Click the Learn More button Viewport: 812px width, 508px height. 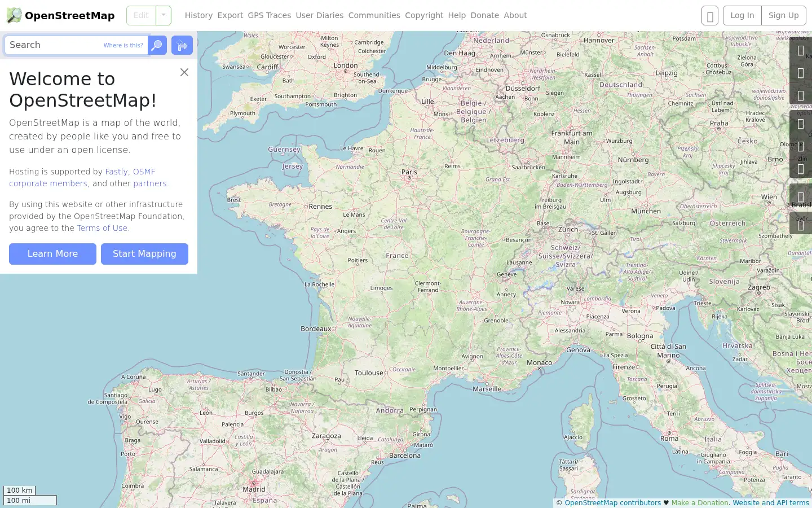pyautogui.click(x=52, y=254)
